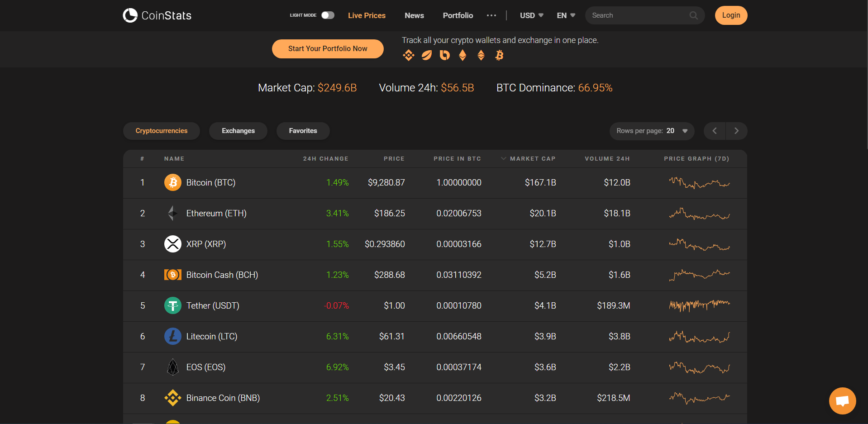
Task: Click Bitcoin price $9,280.87
Action: [386, 182]
